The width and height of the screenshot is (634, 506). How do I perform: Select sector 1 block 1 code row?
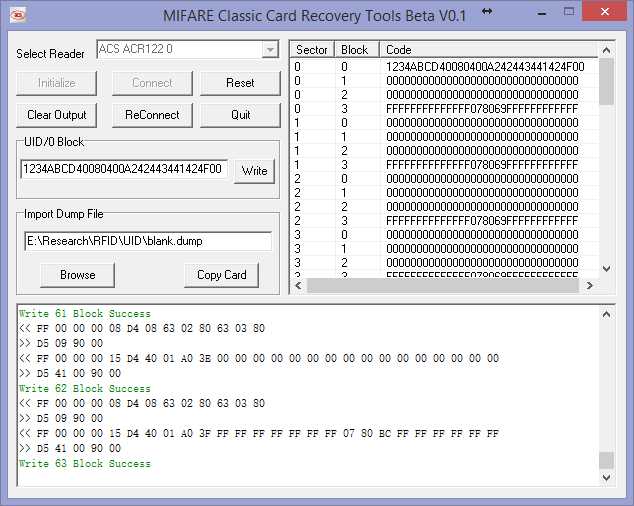tap(444, 137)
